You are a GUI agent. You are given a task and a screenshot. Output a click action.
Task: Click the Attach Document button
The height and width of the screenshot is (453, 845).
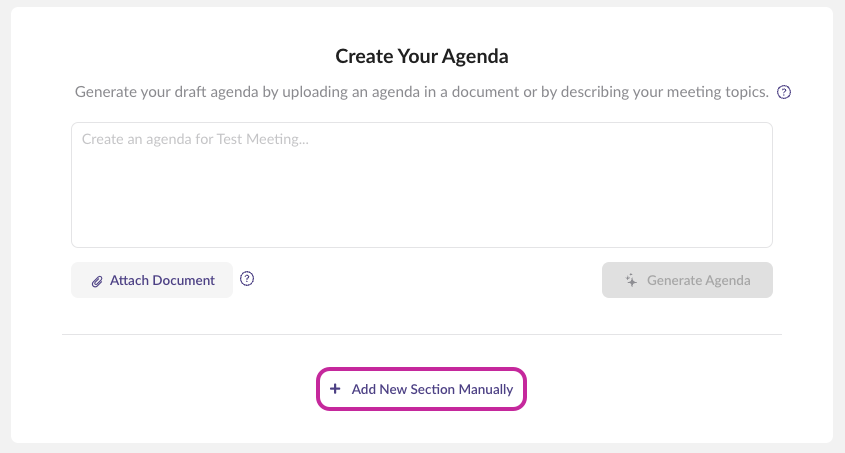(x=152, y=280)
